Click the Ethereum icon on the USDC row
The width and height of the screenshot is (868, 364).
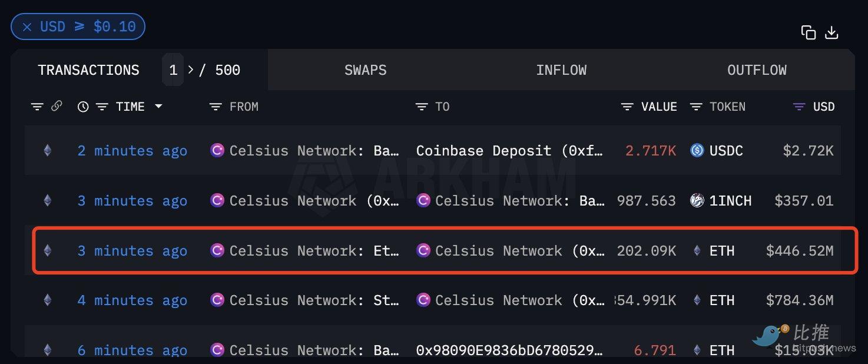click(x=47, y=150)
